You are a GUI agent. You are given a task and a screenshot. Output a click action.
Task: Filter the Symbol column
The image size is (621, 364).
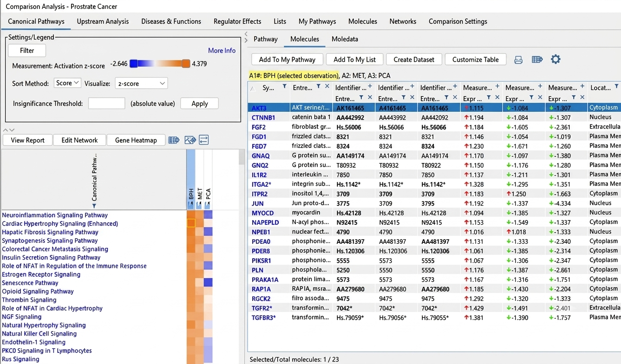[284, 87]
